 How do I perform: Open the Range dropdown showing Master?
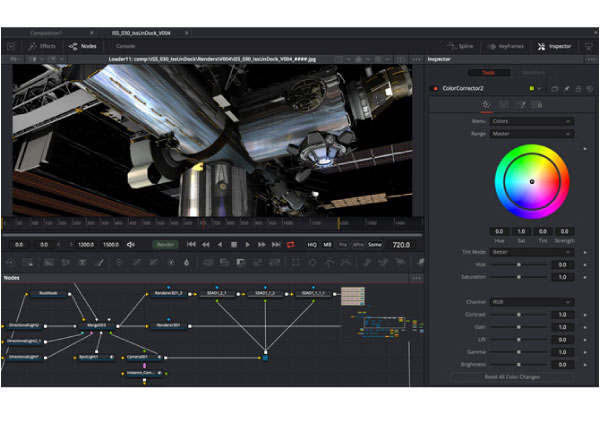(532, 134)
